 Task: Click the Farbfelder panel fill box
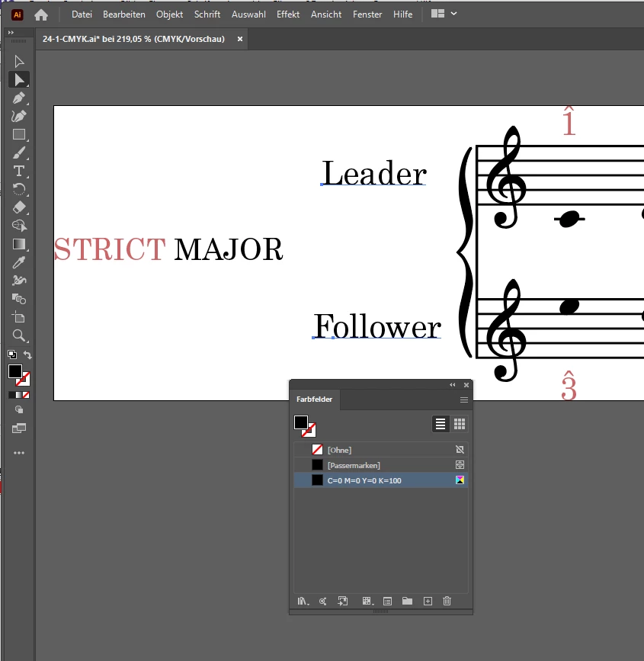coord(301,422)
